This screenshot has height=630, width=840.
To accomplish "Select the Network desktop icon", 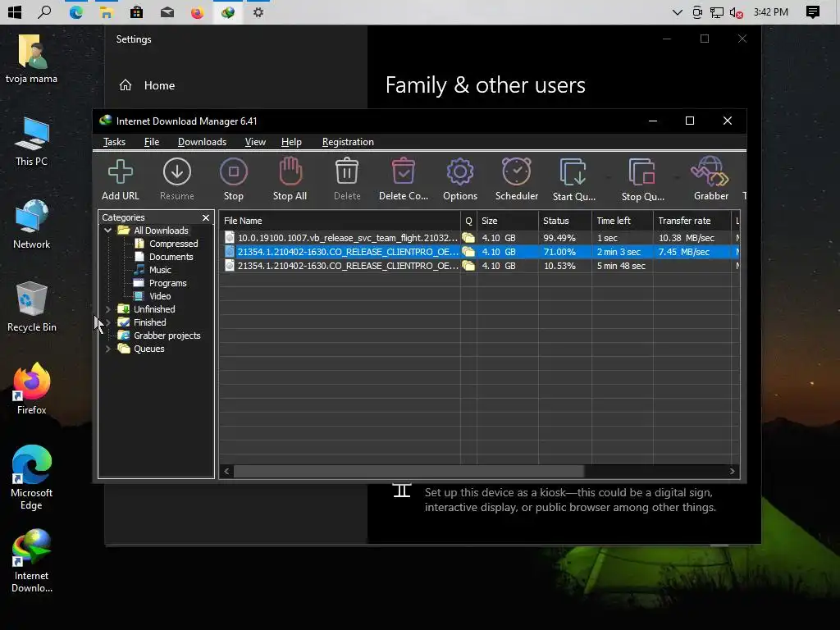I will click(x=32, y=224).
